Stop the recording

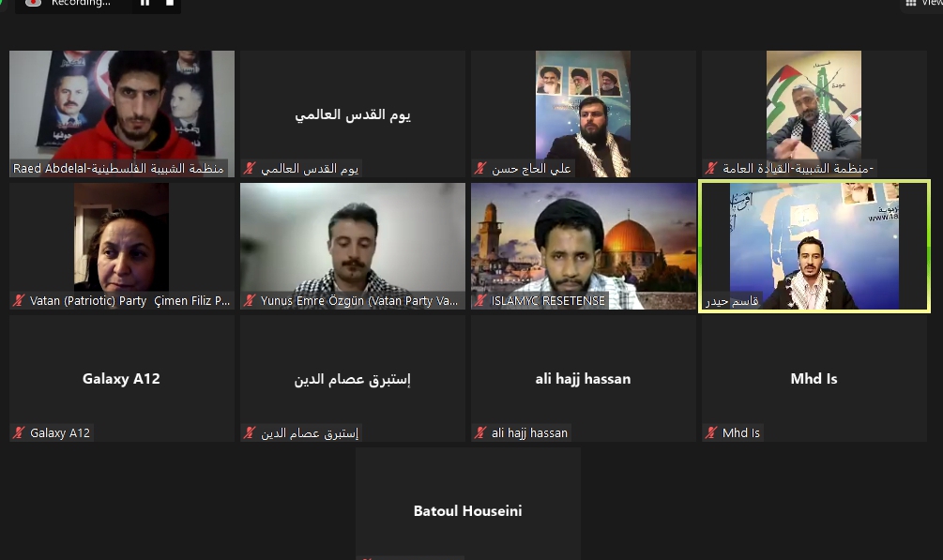(x=170, y=3)
